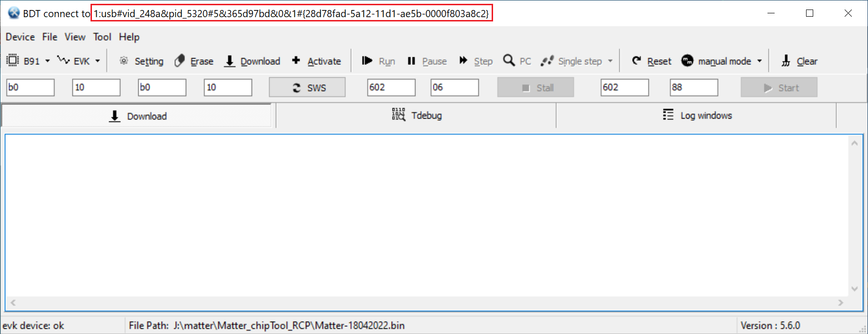The image size is (868, 334).
Task: Click the Reset circular arrow icon
Action: coord(636,61)
